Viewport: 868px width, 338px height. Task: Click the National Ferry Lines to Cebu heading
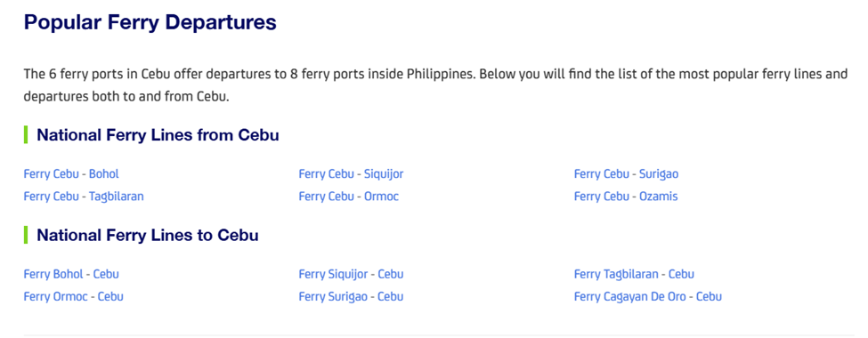point(147,235)
